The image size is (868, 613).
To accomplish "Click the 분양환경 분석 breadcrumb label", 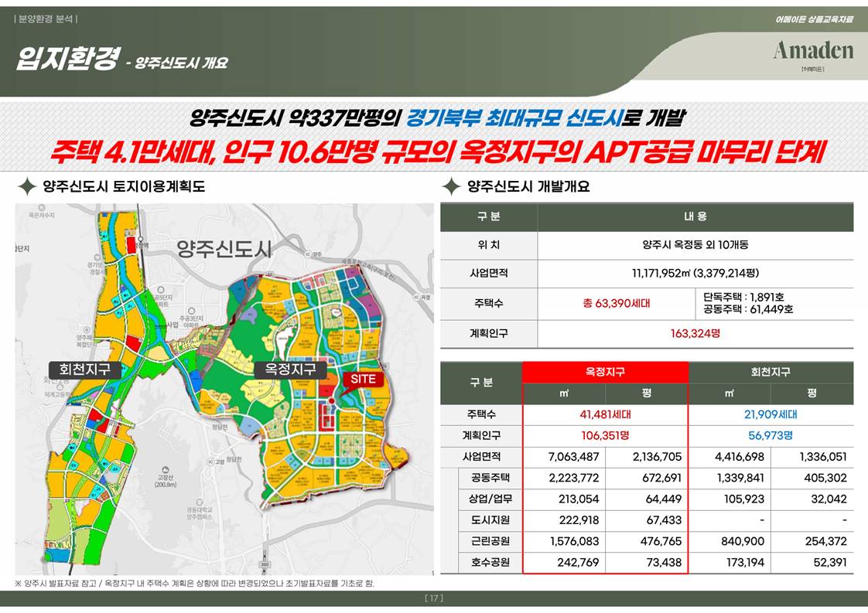I will [x=46, y=18].
